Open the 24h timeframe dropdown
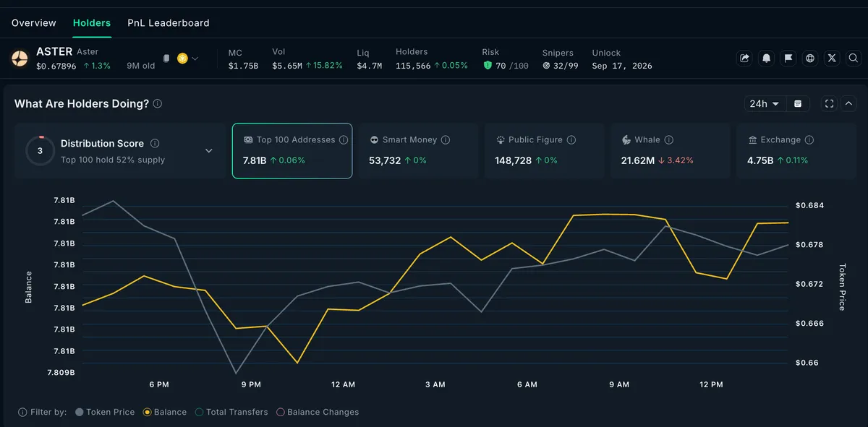 tap(765, 104)
